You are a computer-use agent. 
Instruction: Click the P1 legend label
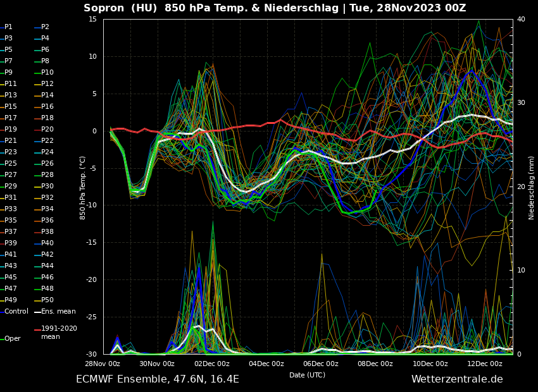8,27
